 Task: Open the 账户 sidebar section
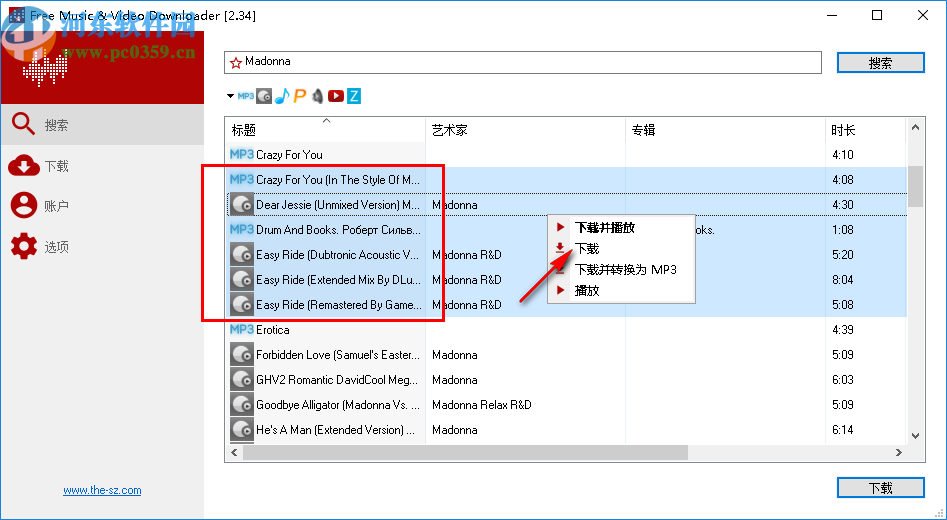[103, 206]
